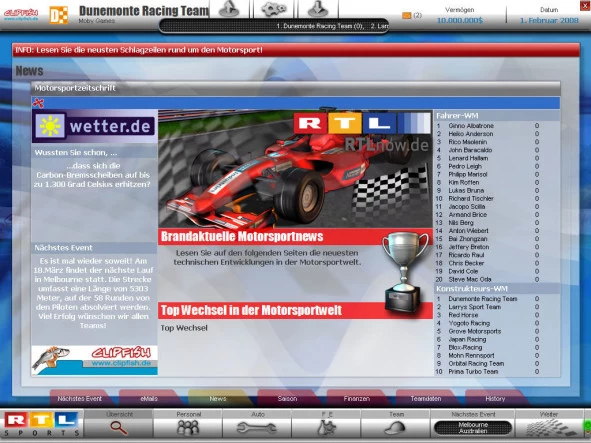Switch to the eMails tab
Viewport: 591px width, 443px height.
149,399
